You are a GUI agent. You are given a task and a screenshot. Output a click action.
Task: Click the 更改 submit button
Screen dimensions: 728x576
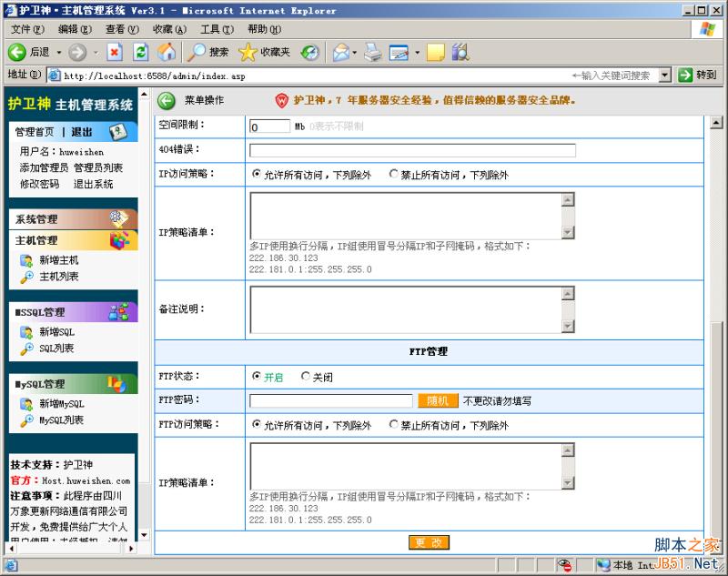click(429, 542)
